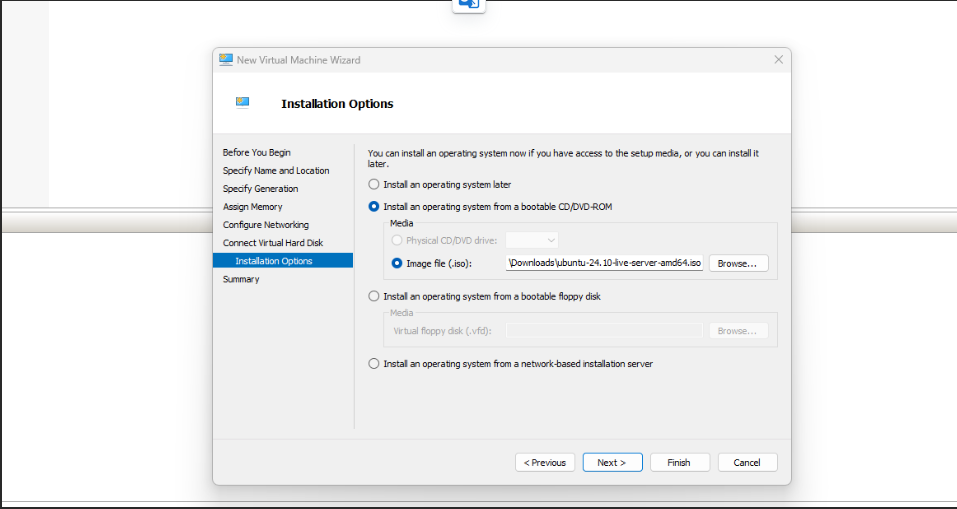The image size is (957, 509).
Task: Select install from bootable CD/DVD-ROM option
Action: [x=374, y=207]
